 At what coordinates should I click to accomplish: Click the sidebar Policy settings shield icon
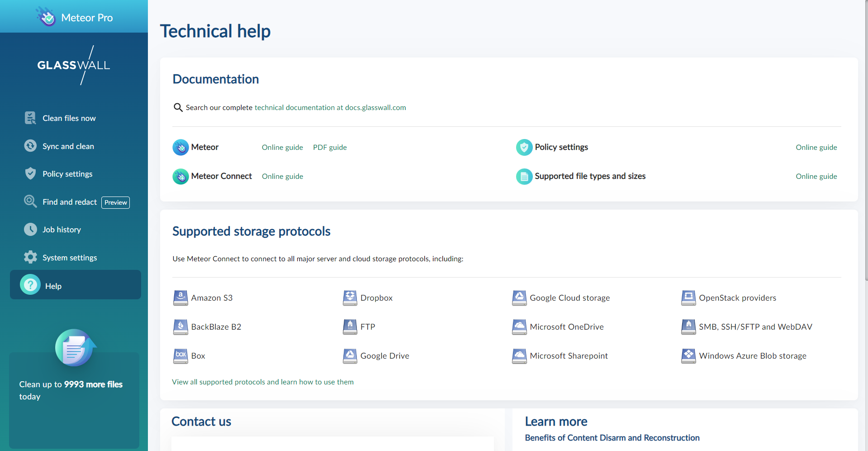(30, 173)
